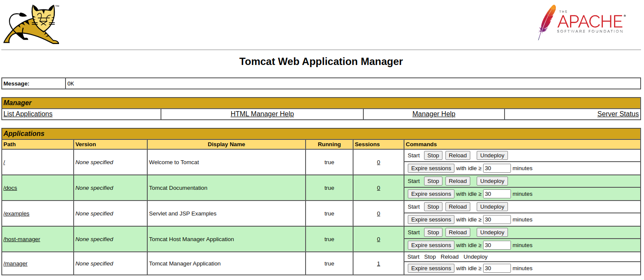Open the /docs path link

(x=10, y=188)
